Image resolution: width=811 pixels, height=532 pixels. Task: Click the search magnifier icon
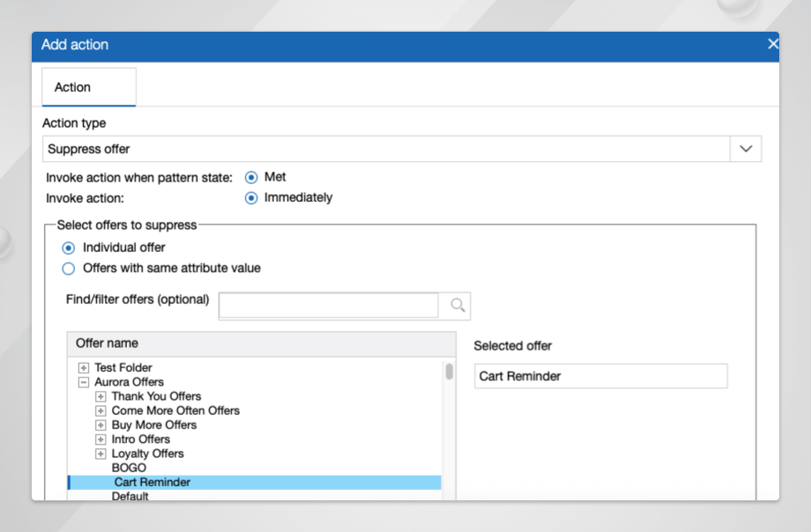click(x=458, y=305)
